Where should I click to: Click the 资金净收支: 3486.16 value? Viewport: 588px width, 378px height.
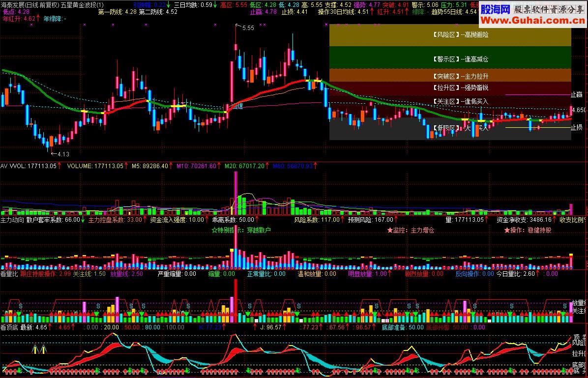pyautogui.click(x=524, y=219)
